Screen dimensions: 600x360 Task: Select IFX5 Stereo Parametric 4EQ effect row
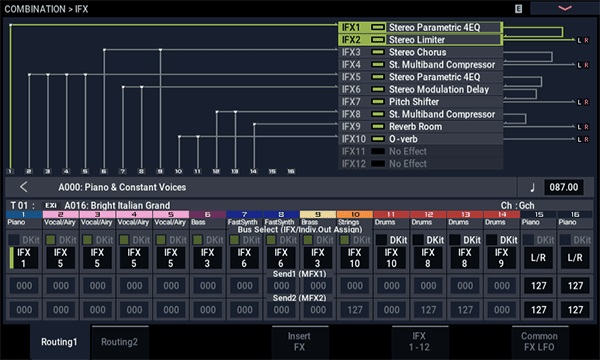click(x=420, y=77)
